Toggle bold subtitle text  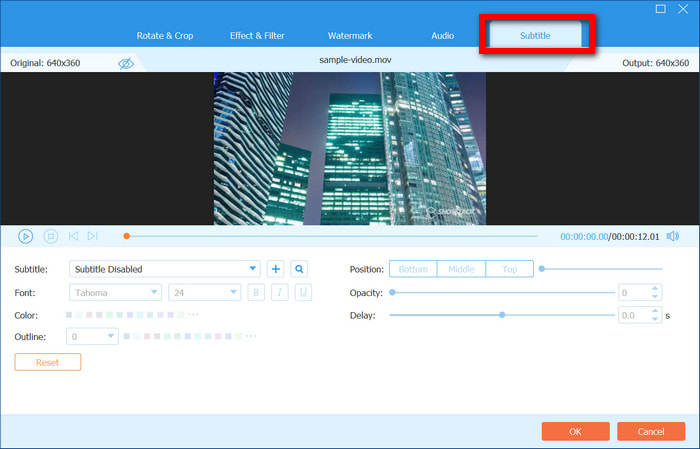256,292
